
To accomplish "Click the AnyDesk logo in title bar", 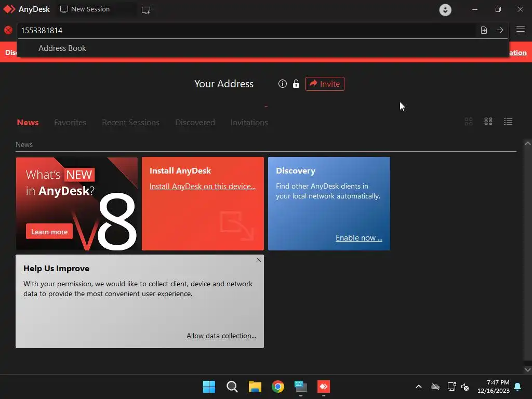I will pyautogui.click(x=9, y=9).
